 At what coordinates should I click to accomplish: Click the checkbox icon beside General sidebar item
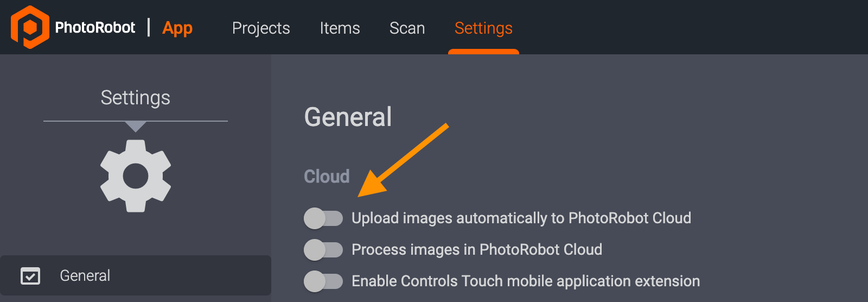30,276
